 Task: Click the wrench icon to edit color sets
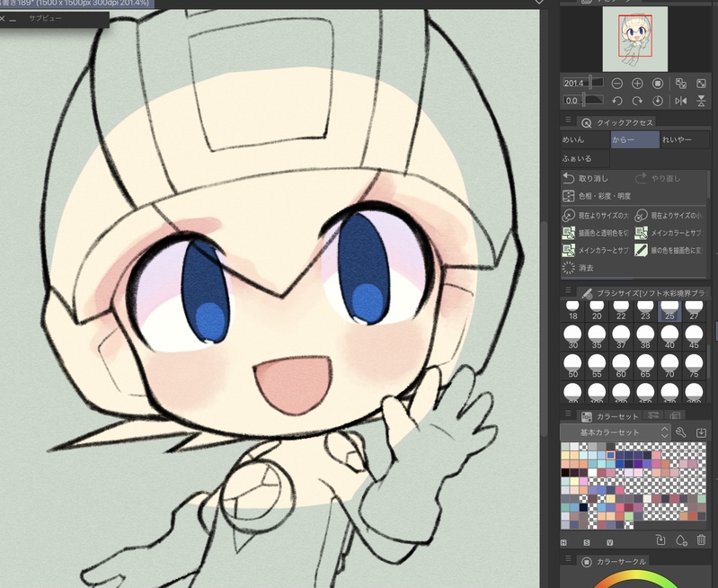click(x=680, y=432)
